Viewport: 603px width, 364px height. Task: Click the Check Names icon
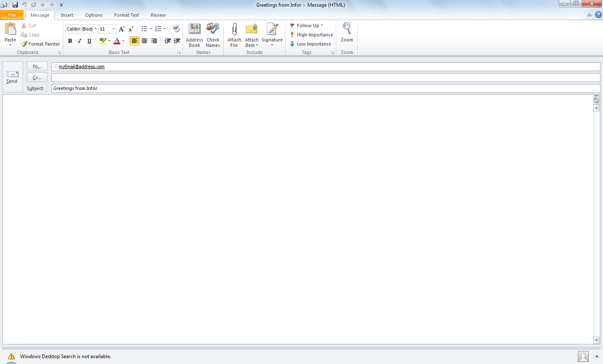213,29
